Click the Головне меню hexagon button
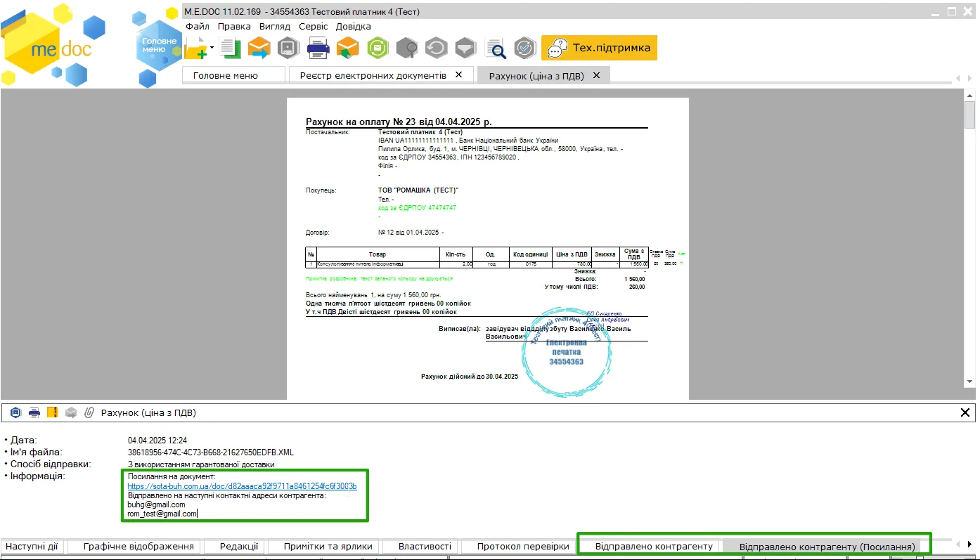The width and height of the screenshot is (980, 560). (160, 46)
